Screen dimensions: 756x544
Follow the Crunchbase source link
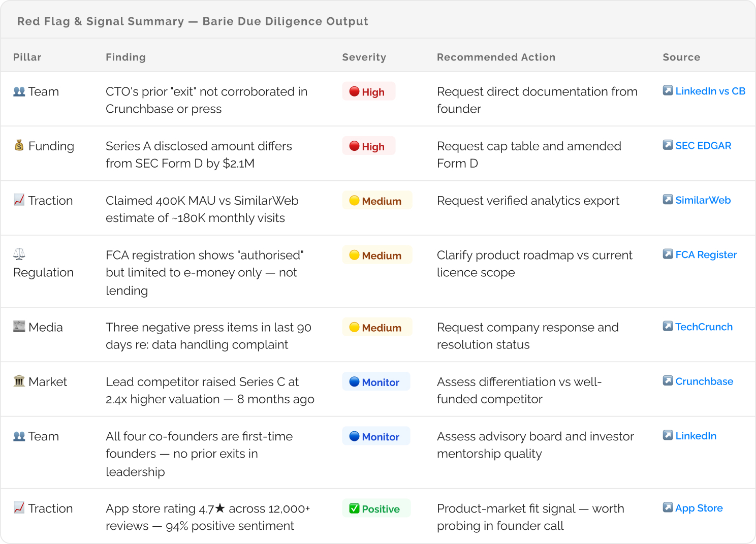[704, 381]
